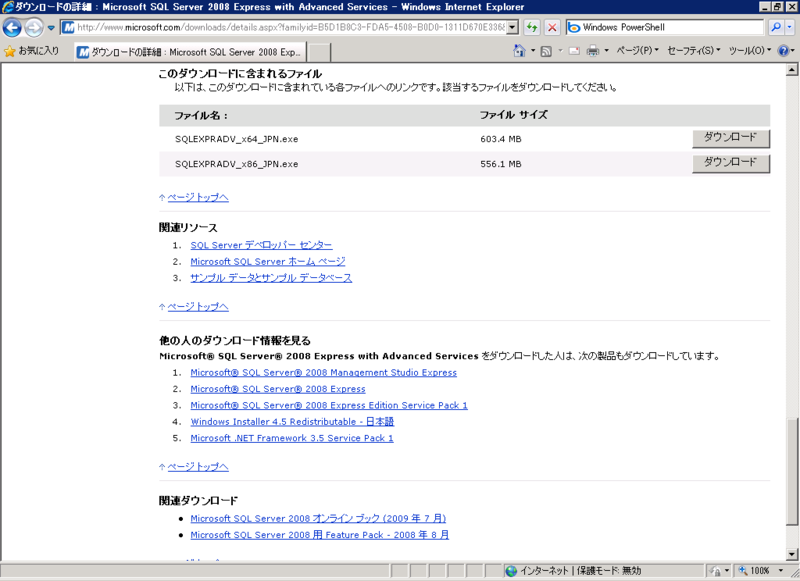Open the address bar history dropdown
The image size is (800, 581).
point(512,27)
